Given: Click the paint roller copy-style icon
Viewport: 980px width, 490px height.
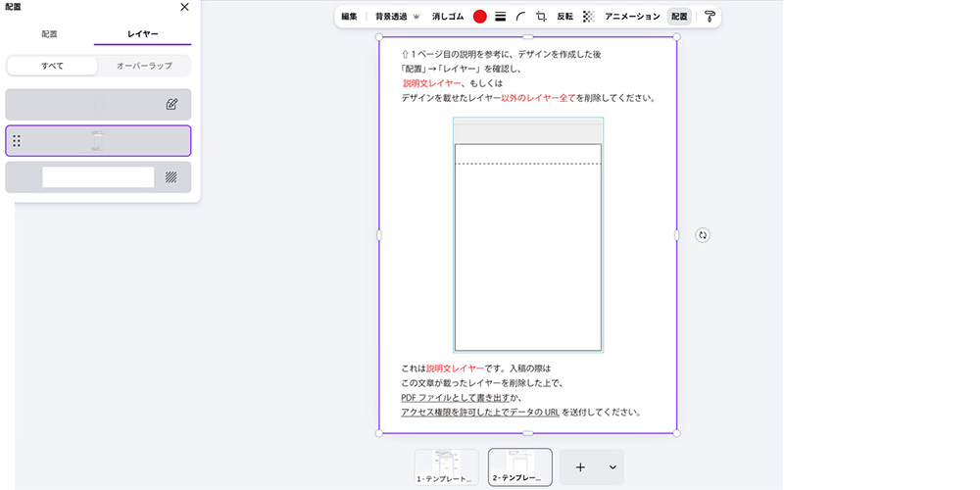Looking at the screenshot, I should pyautogui.click(x=710, y=17).
